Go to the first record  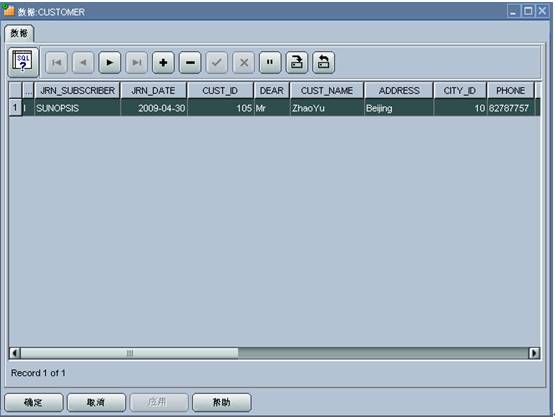pos(56,63)
